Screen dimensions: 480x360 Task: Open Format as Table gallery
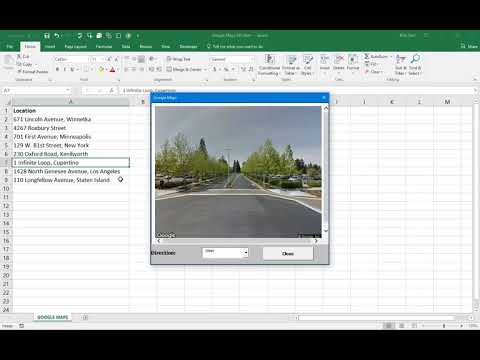(291, 65)
